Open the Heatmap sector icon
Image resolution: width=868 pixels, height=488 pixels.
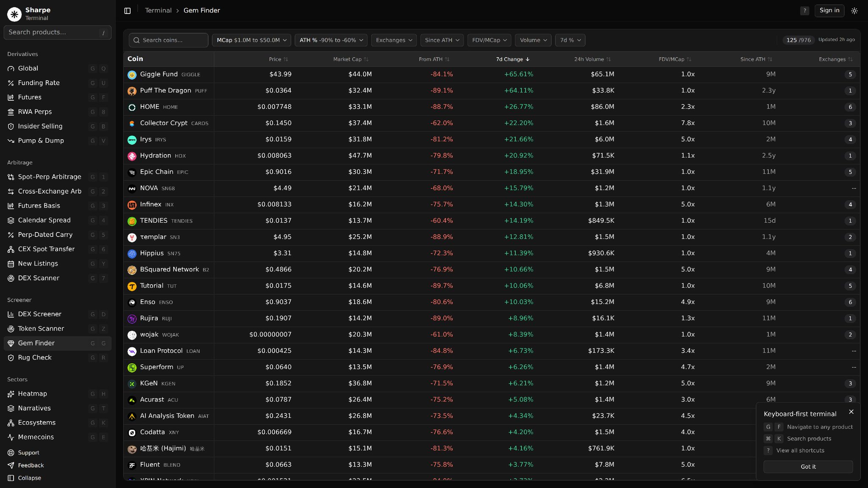pyautogui.click(x=11, y=394)
